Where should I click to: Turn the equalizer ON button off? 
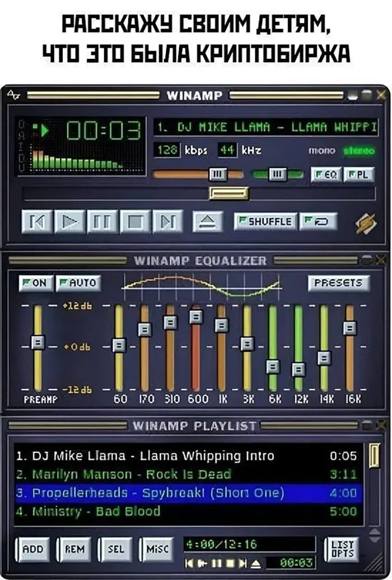pyautogui.click(x=35, y=283)
